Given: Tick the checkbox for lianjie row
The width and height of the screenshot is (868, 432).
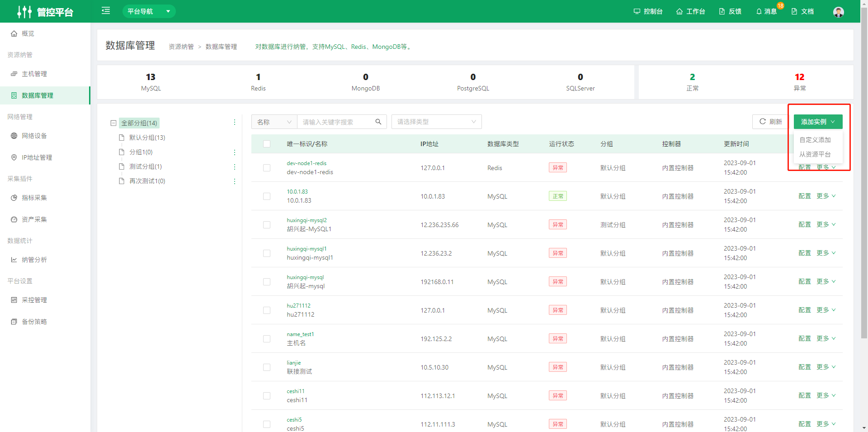Looking at the screenshot, I should pyautogui.click(x=267, y=367).
